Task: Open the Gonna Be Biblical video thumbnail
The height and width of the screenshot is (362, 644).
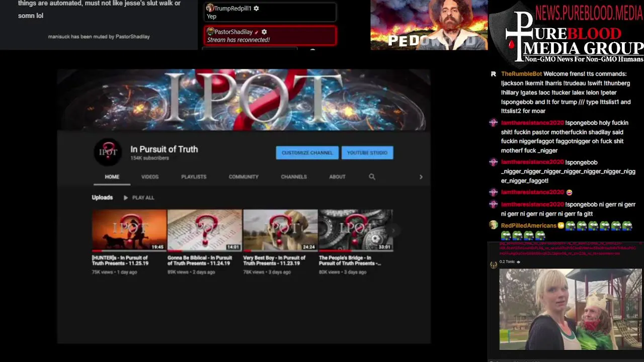Action: click(x=205, y=230)
